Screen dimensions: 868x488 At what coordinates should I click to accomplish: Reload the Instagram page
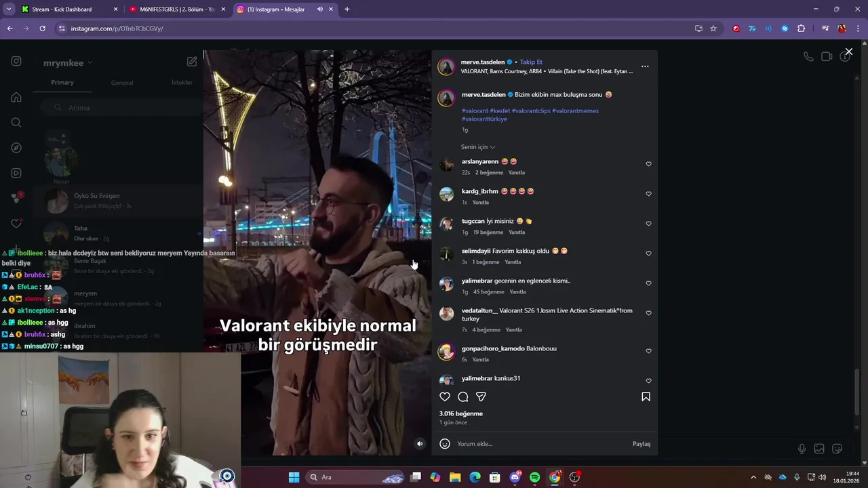coord(42,28)
